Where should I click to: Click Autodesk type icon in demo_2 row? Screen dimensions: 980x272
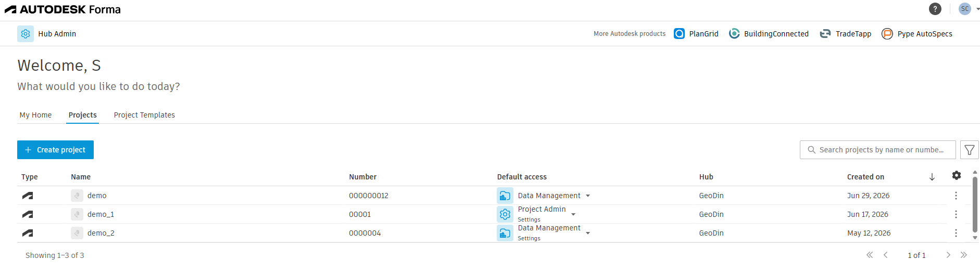pos(28,233)
